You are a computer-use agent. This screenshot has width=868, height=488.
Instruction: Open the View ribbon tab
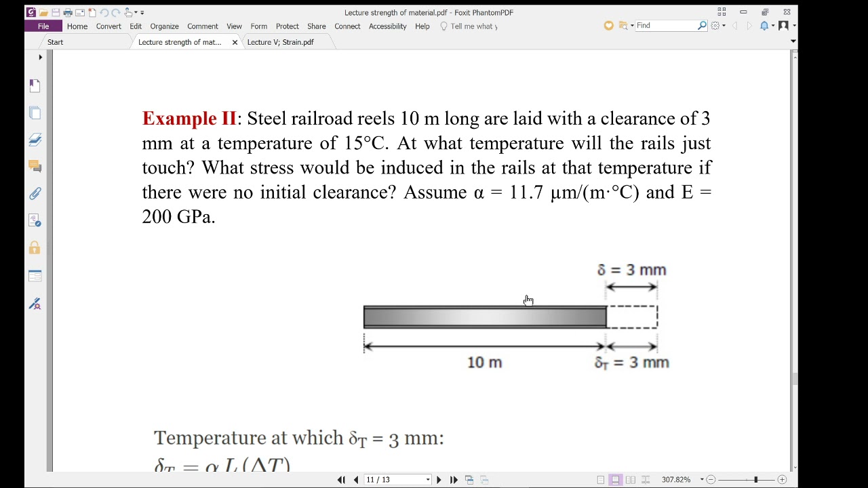pyautogui.click(x=234, y=26)
